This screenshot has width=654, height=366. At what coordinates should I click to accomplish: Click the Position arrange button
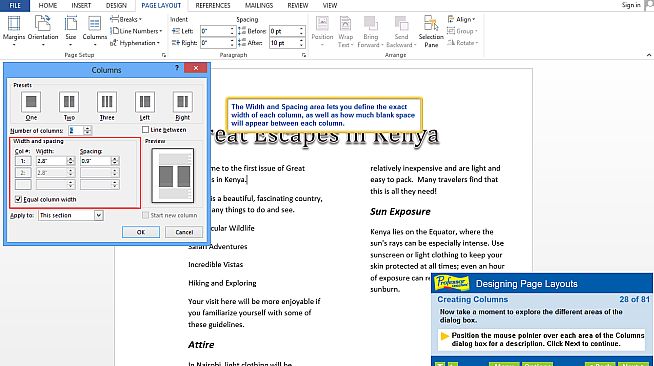tap(322, 31)
